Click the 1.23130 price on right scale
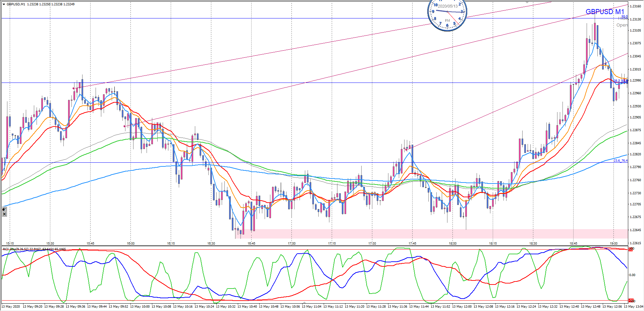 [635, 19]
